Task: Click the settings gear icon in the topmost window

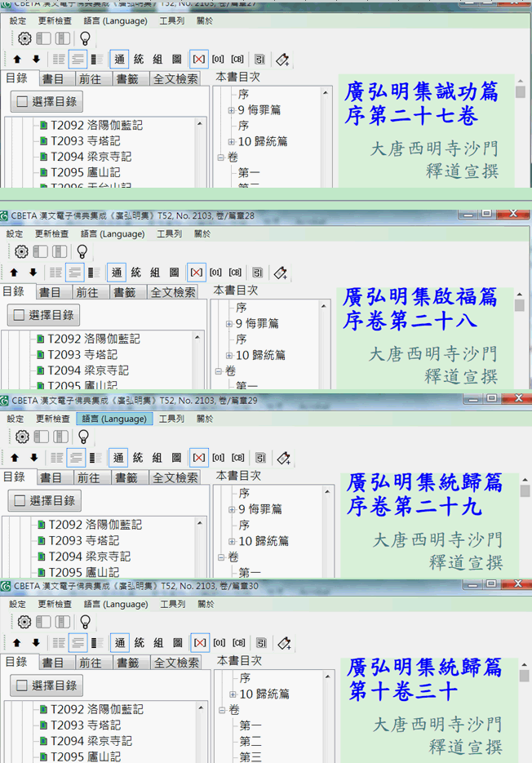Action: point(24,38)
